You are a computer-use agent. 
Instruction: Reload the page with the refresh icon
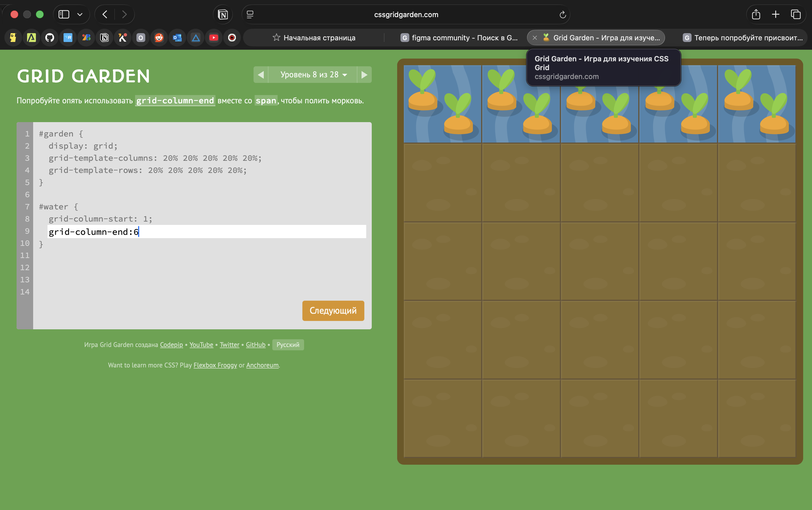coord(563,14)
